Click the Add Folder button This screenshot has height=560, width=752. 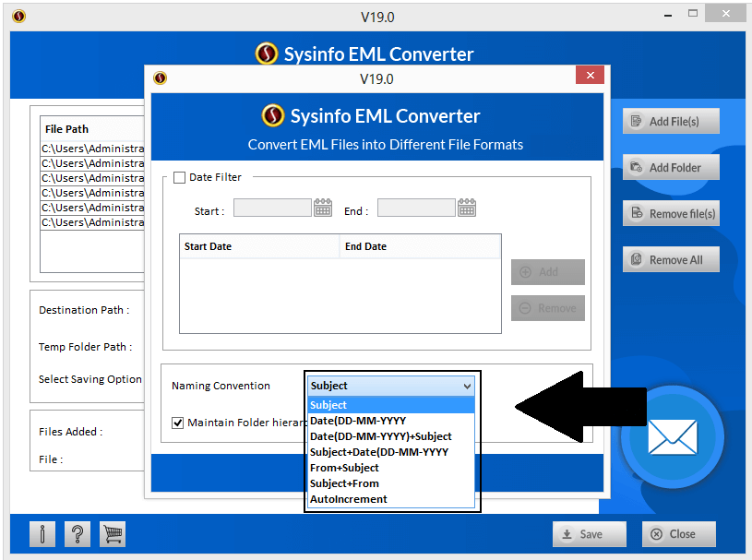click(x=671, y=167)
